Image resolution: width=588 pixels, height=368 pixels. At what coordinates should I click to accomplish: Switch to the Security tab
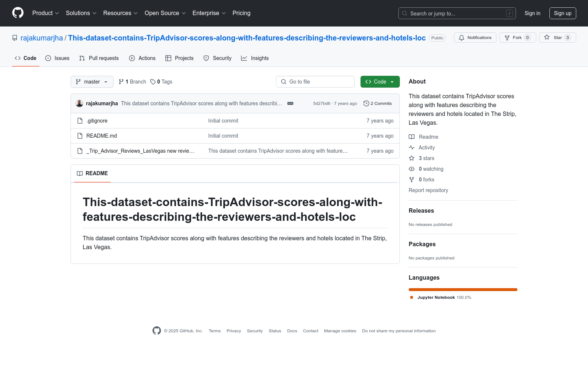(218, 58)
